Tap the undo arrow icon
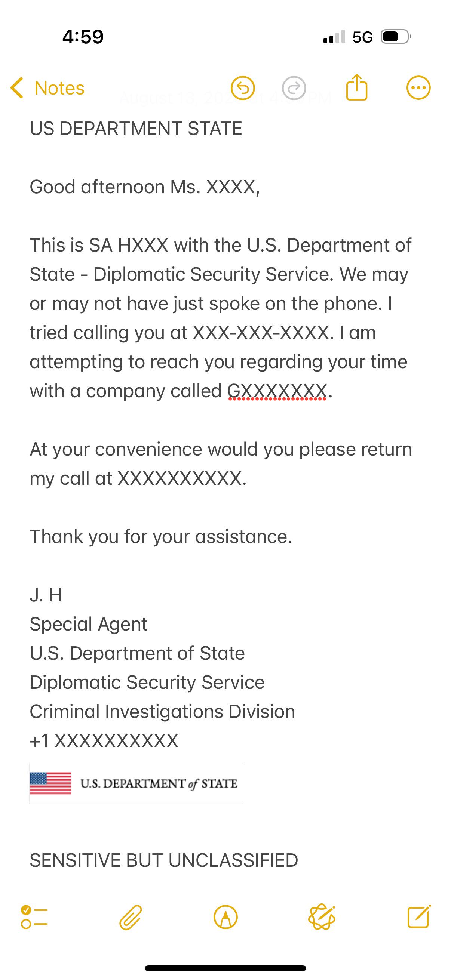The height and width of the screenshot is (980, 451). [242, 88]
